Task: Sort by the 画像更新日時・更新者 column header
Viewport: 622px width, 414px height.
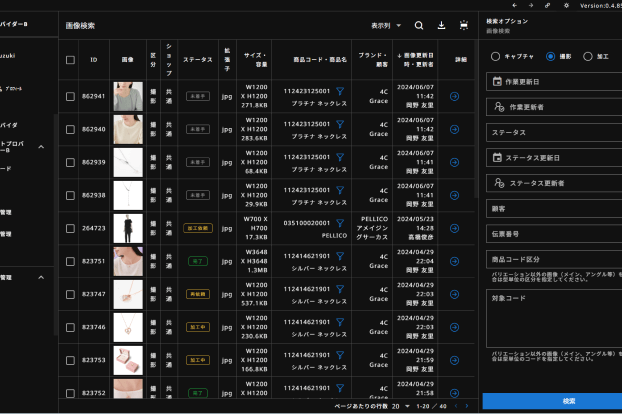Action: [415, 60]
